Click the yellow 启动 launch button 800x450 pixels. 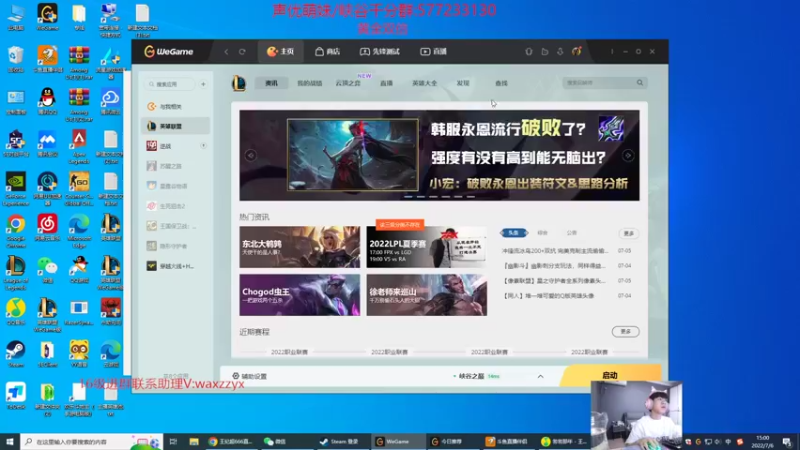(610, 375)
